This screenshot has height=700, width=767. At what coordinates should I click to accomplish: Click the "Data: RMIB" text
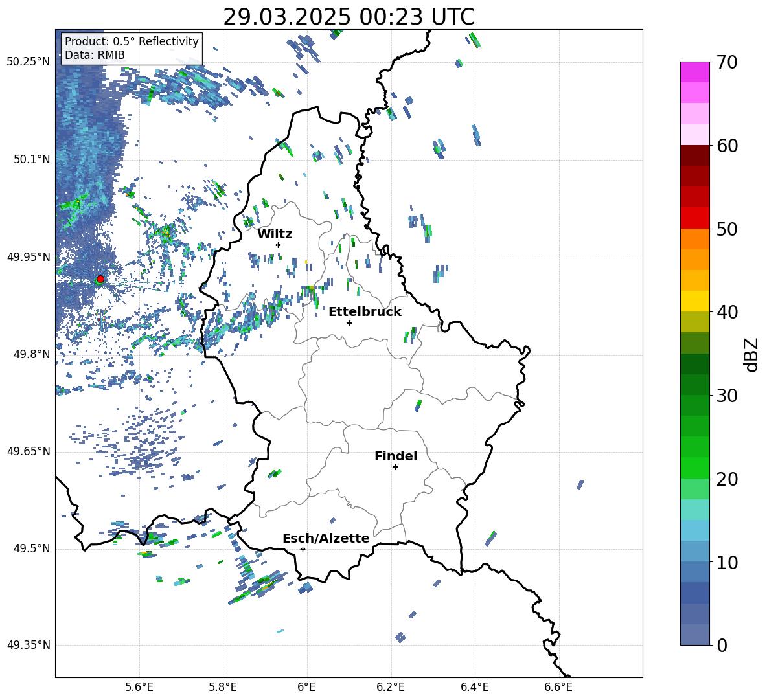tap(95, 55)
